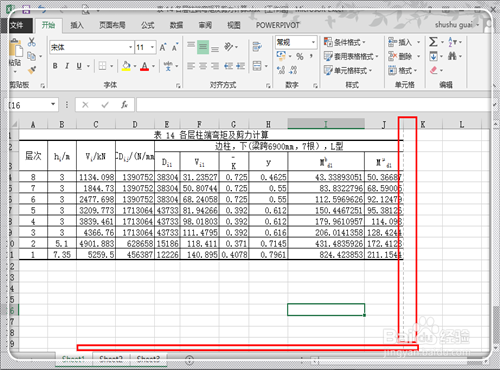The image size is (500, 370).
Task: Click the Wrap Text icon
Action: tap(257, 47)
